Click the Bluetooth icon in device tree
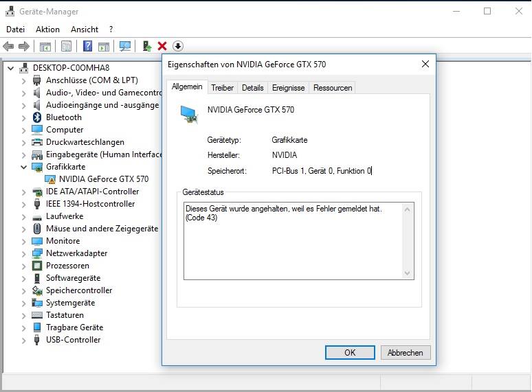This screenshot has width=532, height=392. (x=37, y=117)
